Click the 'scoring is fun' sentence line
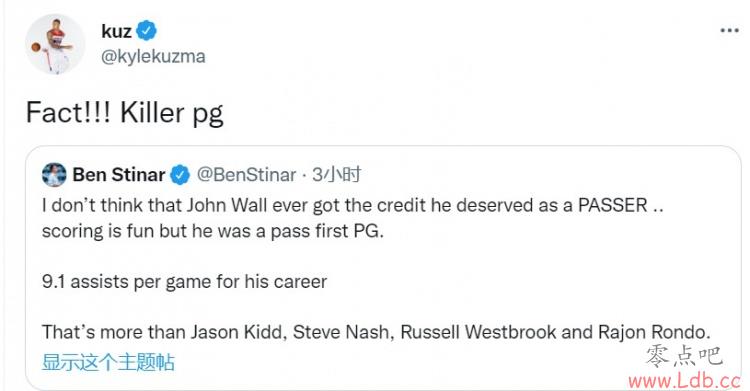750x391 pixels. (x=213, y=231)
